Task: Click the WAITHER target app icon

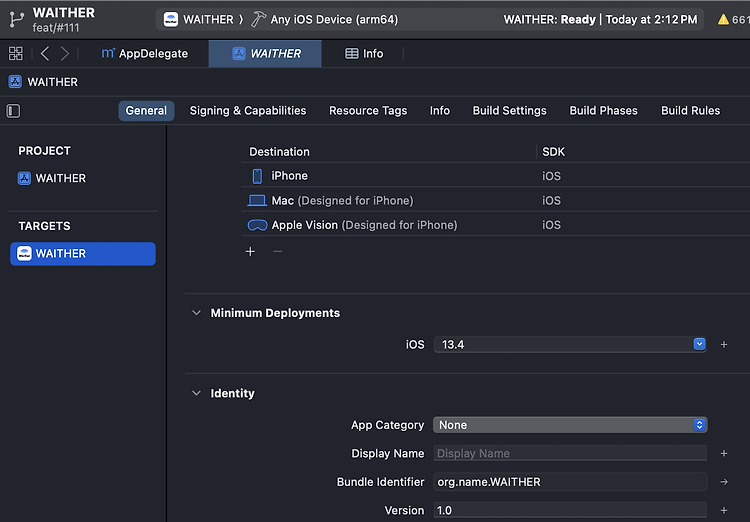Action: pos(24,254)
